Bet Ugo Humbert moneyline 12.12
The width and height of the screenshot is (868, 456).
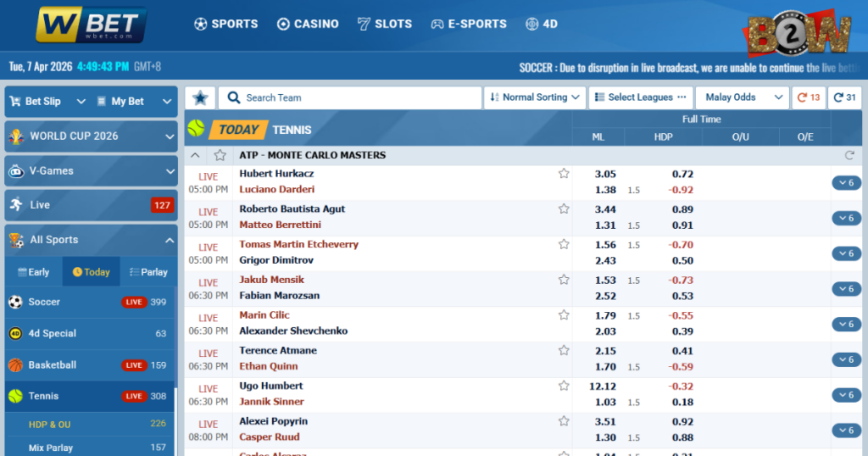tap(603, 386)
